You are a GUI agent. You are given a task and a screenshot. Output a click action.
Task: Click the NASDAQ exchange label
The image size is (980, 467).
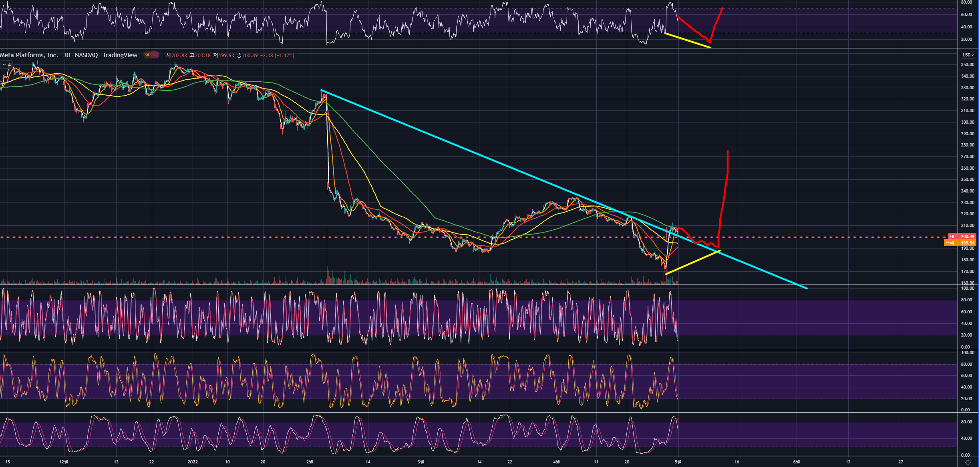[x=86, y=55]
